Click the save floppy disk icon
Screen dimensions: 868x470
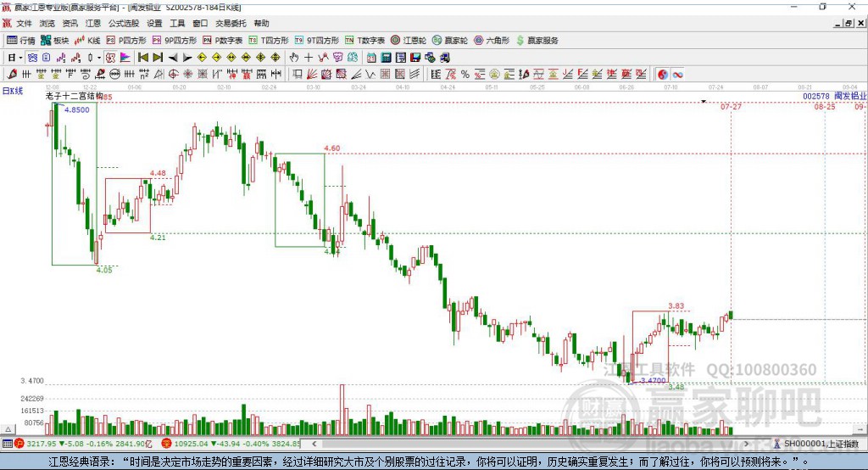(415, 58)
